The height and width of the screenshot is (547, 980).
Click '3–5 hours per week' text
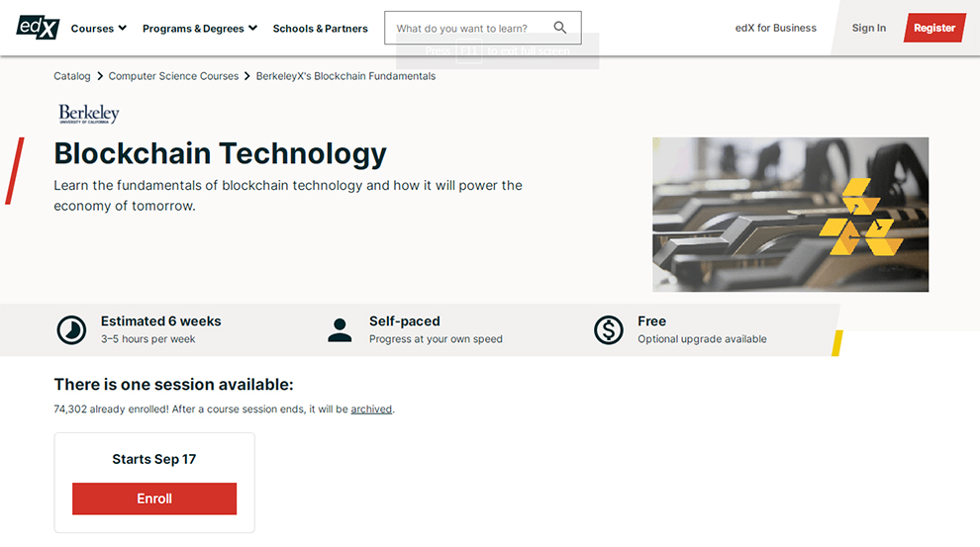[148, 339]
